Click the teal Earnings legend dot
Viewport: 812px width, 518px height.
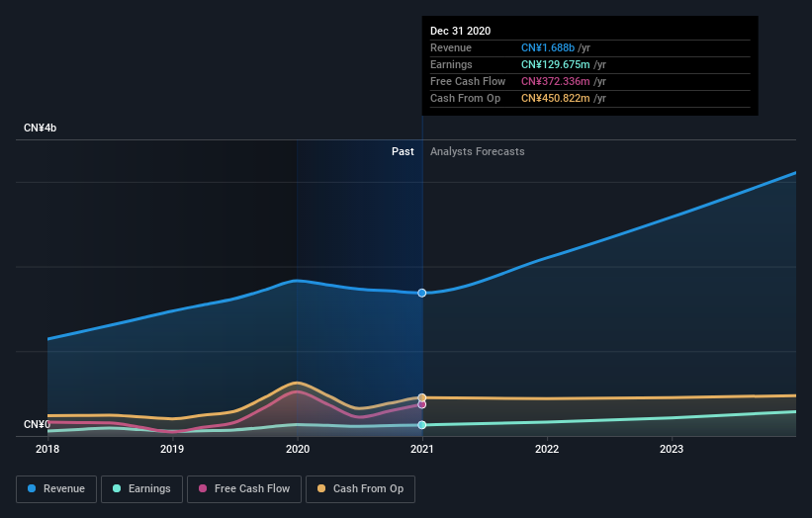pyautogui.click(x=117, y=488)
